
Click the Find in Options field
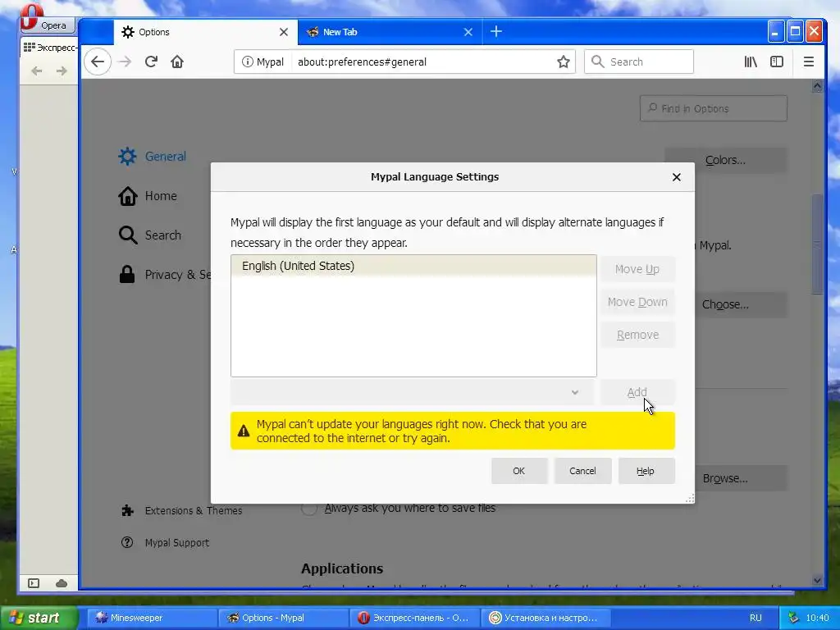tap(713, 109)
